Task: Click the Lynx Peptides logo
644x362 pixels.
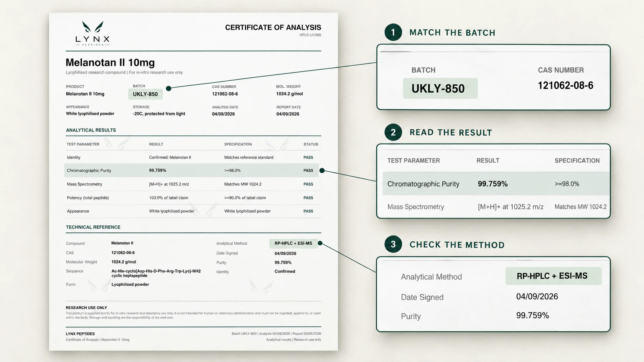Action: coord(92,34)
